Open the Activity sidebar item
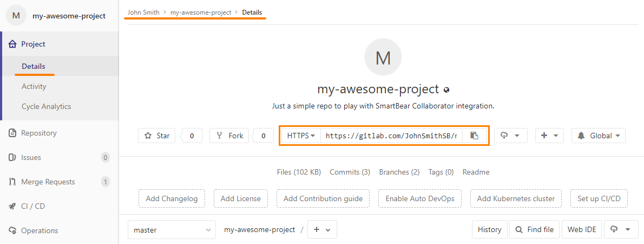 click(x=34, y=86)
